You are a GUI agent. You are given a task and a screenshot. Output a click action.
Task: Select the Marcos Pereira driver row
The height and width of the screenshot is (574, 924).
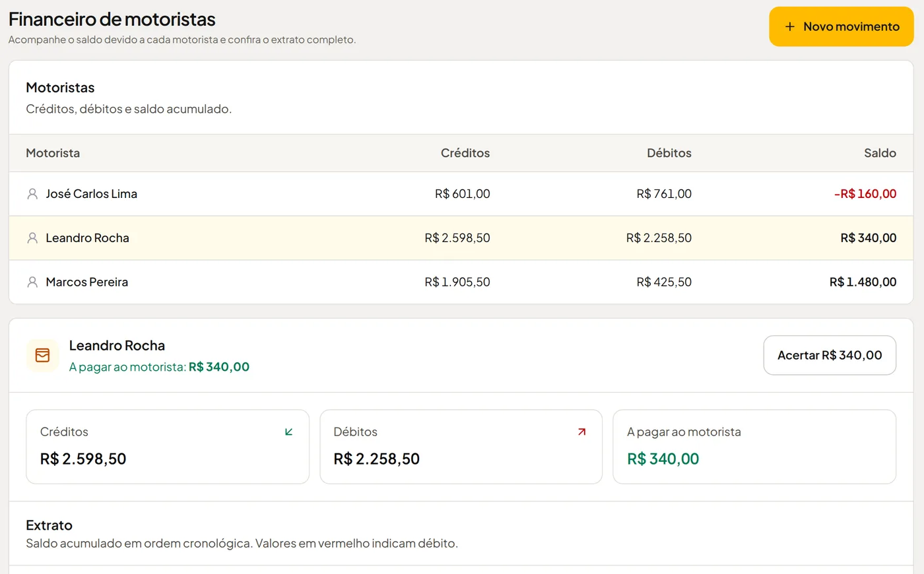pyautogui.click(x=461, y=282)
